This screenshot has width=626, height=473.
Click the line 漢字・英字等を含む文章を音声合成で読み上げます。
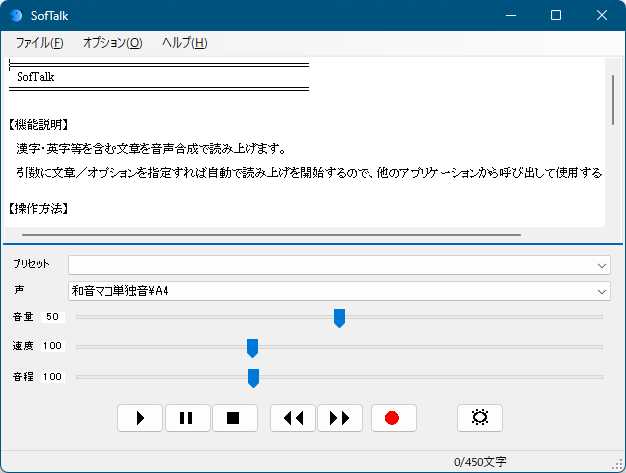151,149
